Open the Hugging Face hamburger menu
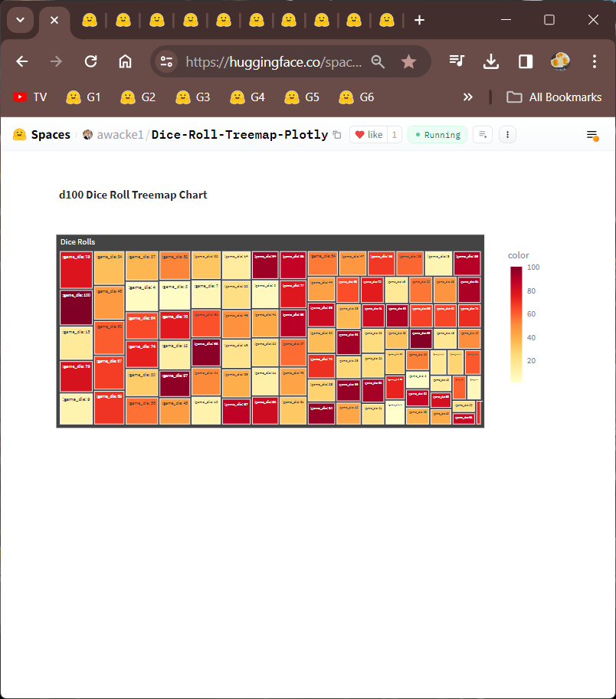 (x=591, y=135)
